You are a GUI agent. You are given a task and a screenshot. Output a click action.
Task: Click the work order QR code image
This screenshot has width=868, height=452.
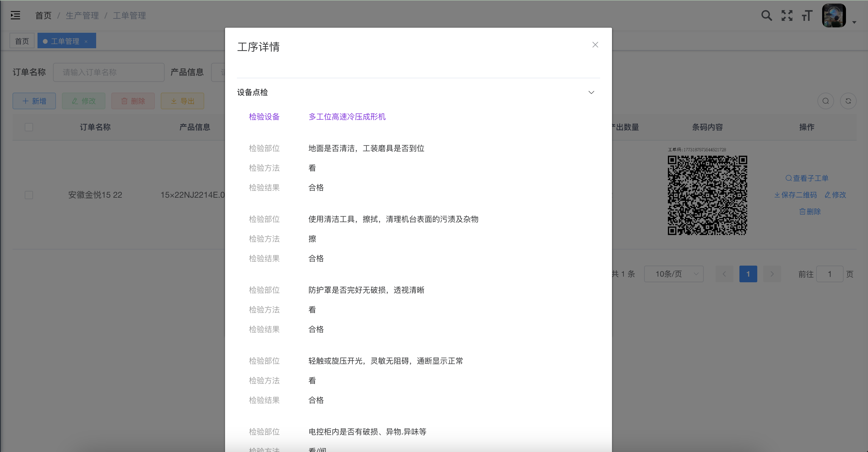pyautogui.click(x=707, y=195)
